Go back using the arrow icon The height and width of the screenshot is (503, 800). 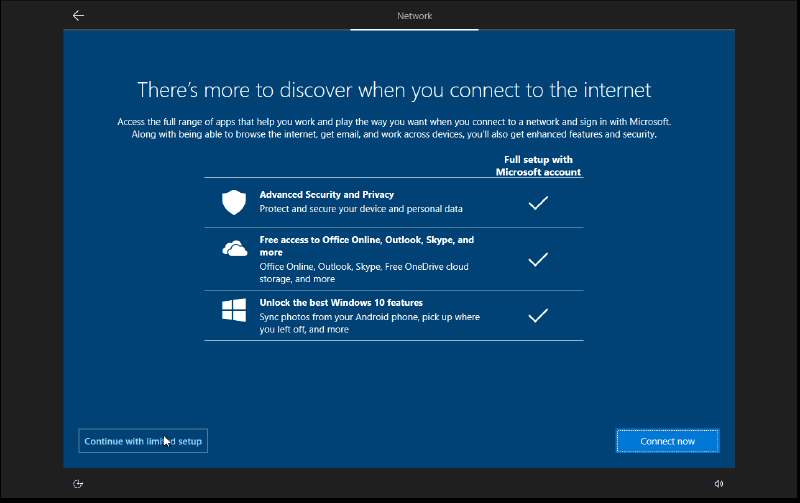tap(78, 16)
